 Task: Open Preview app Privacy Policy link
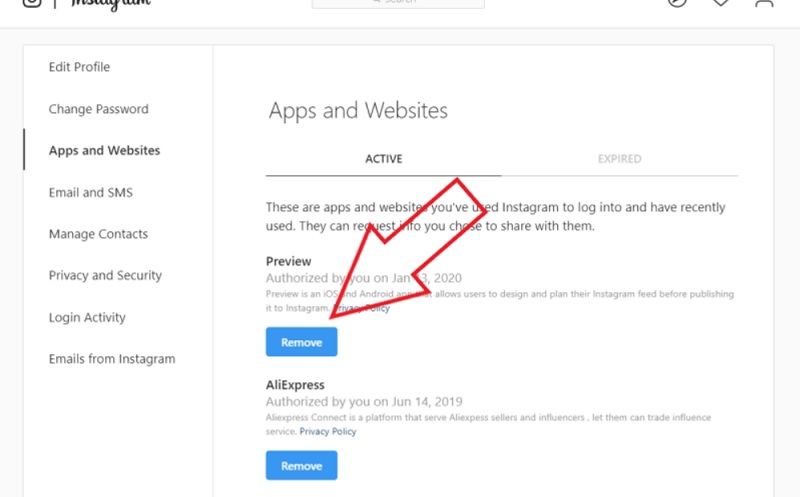pos(361,308)
